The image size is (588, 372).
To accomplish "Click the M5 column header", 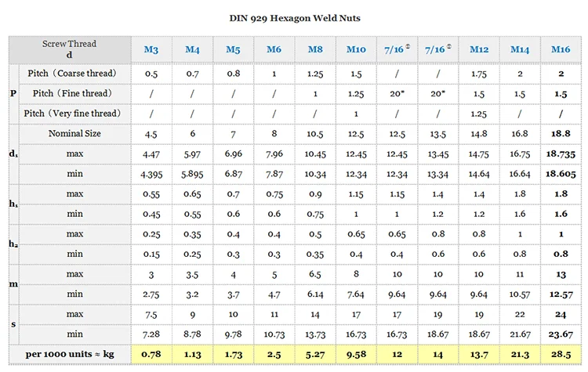I will click(x=233, y=49).
